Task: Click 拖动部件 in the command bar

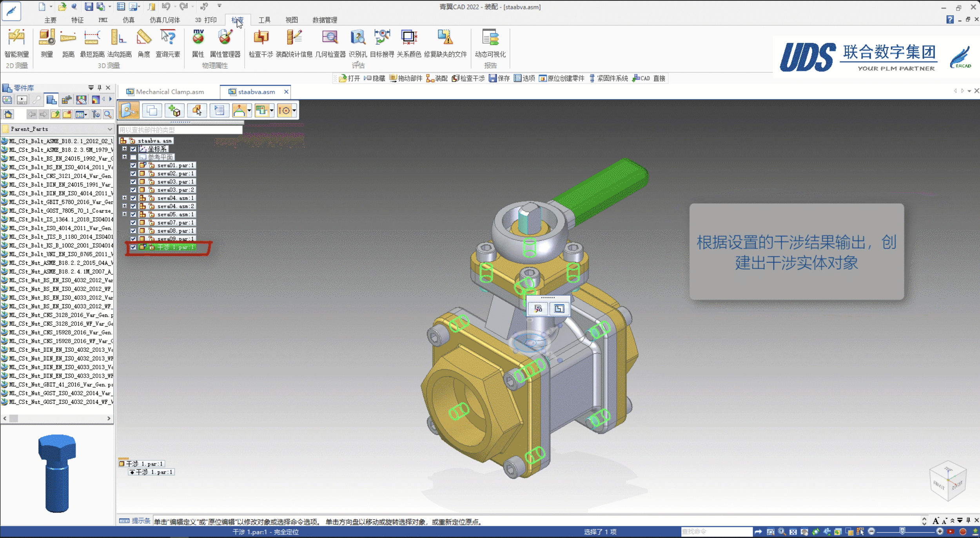Action: coord(406,78)
